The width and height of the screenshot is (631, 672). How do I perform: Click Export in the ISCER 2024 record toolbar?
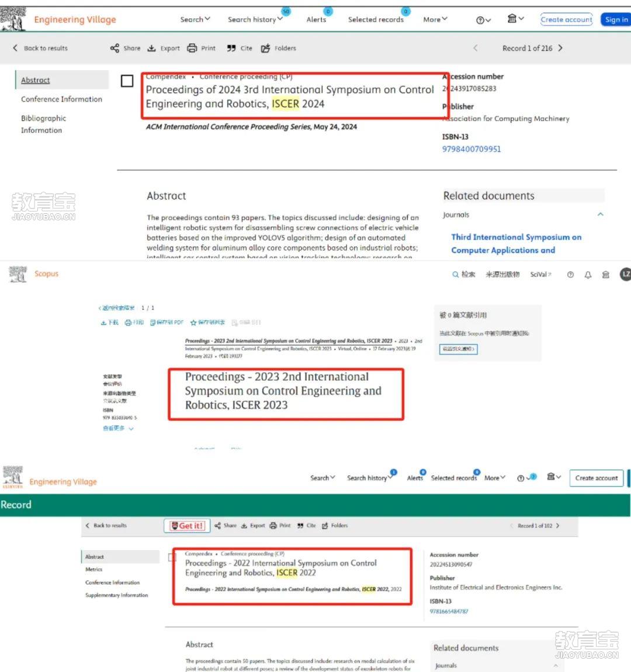click(163, 48)
